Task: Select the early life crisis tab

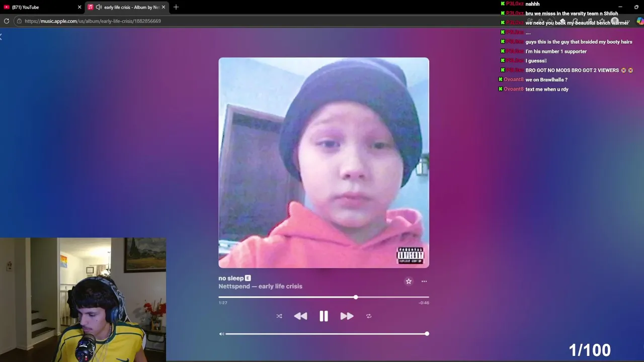Action: (x=127, y=7)
